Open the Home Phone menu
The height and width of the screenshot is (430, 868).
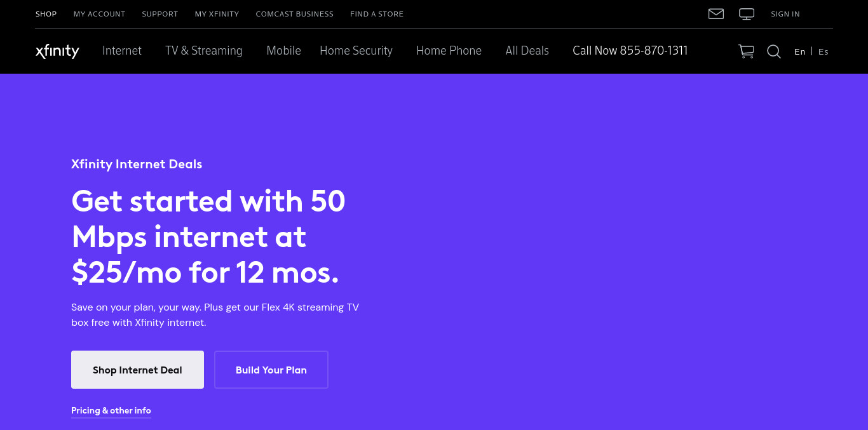(449, 51)
